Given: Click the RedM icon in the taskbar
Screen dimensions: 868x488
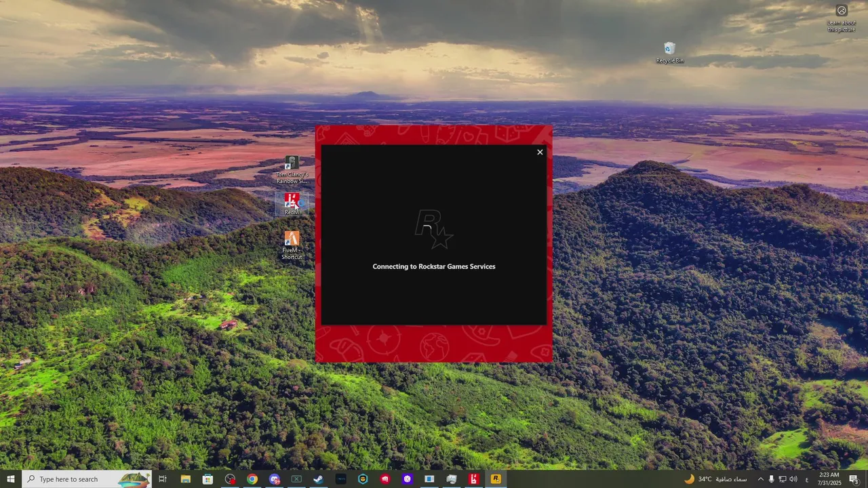Looking at the screenshot, I should pyautogui.click(x=473, y=479).
